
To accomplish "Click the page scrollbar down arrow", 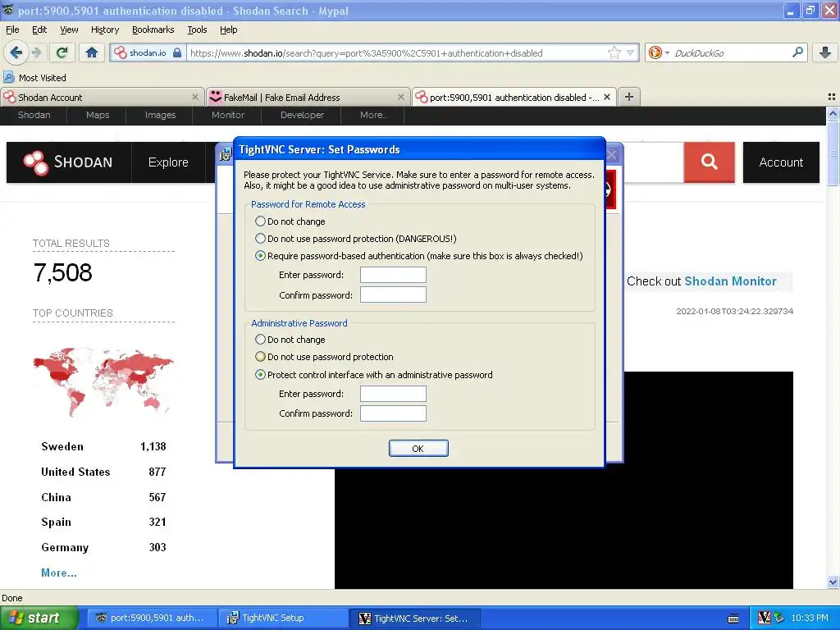I will tap(833, 582).
